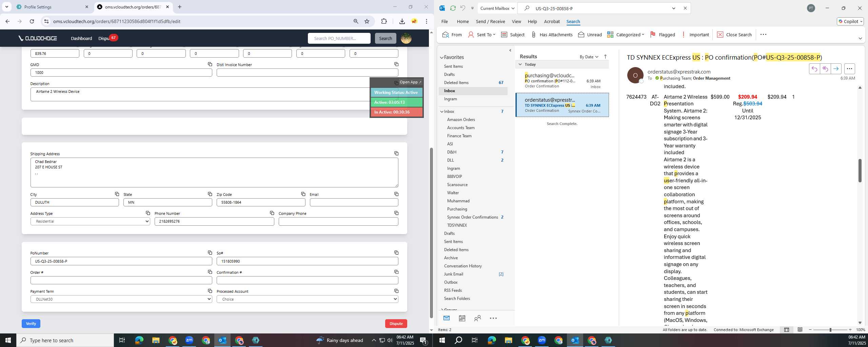The height and width of the screenshot is (347, 868).
Task: Click Chrome bookmark star icon
Action: click(367, 21)
